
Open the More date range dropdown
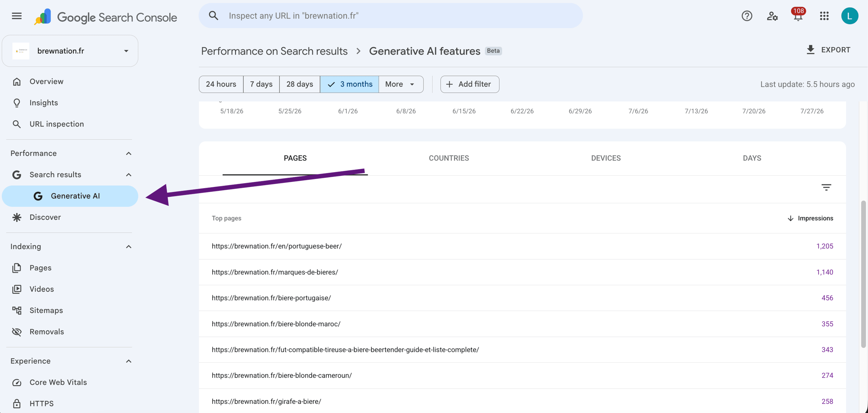[401, 84]
